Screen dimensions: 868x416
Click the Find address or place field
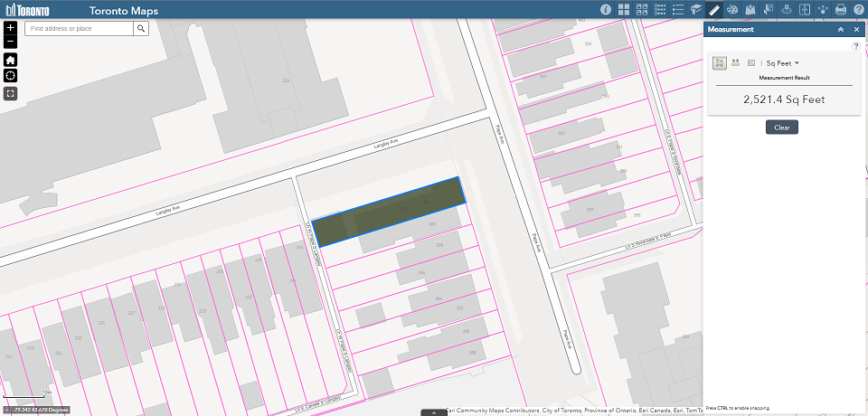coord(80,29)
